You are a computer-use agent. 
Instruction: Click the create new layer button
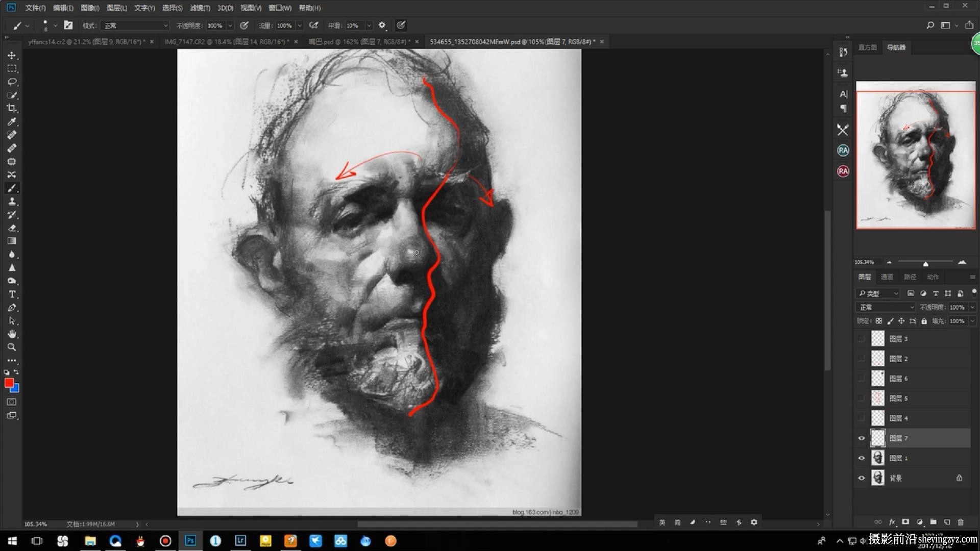[x=947, y=522]
